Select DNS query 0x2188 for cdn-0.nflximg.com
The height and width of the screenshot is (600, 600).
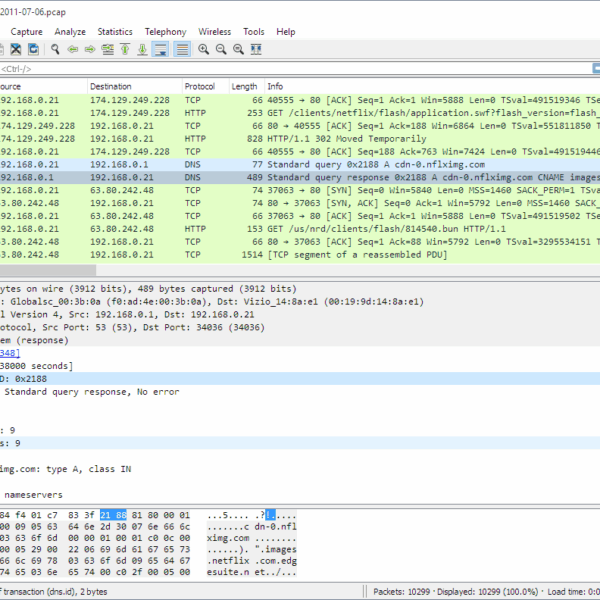[x=300, y=165]
